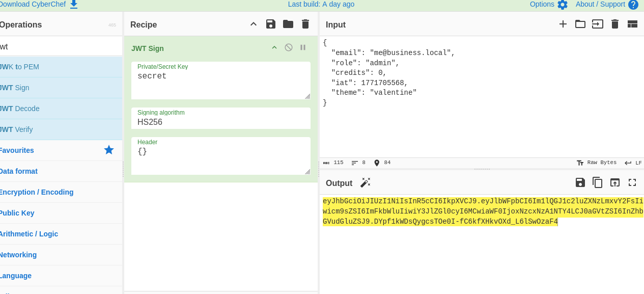Viewport: 644px width, 294px height.
Task: Open file as input icon
Action: [597, 24]
